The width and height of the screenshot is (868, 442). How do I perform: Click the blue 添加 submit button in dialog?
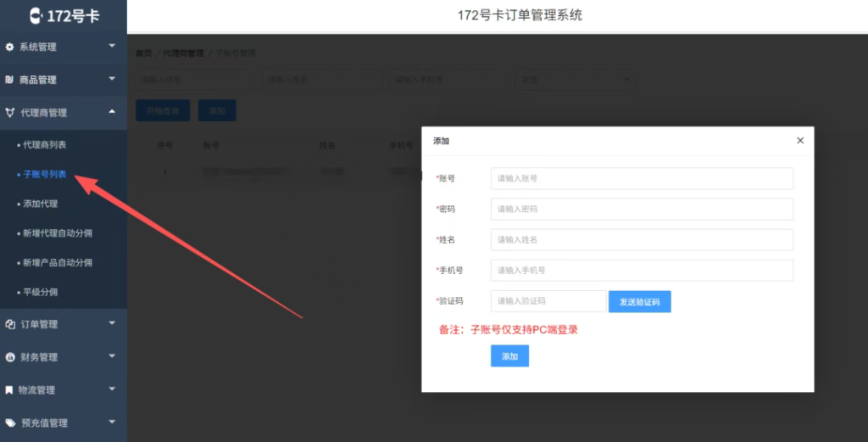click(509, 356)
